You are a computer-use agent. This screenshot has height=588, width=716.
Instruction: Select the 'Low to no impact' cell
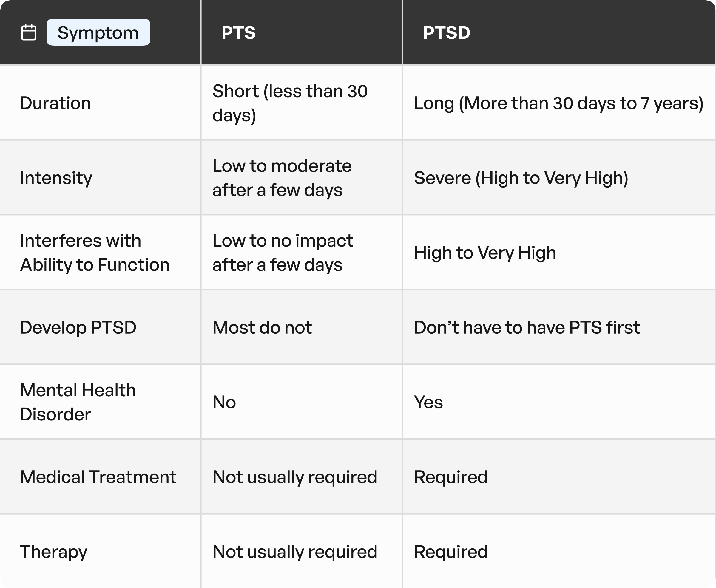pyautogui.click(x=283, y=253)
